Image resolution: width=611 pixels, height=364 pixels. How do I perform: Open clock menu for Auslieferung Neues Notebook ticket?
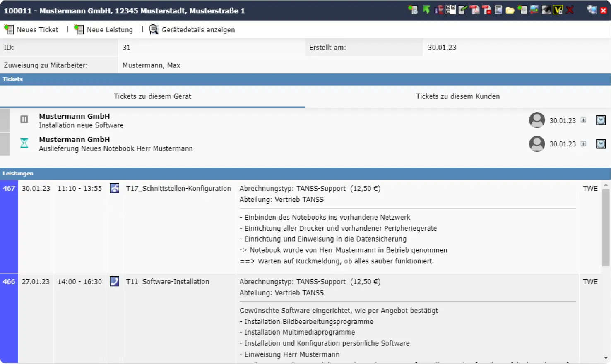tap(601, 144)
